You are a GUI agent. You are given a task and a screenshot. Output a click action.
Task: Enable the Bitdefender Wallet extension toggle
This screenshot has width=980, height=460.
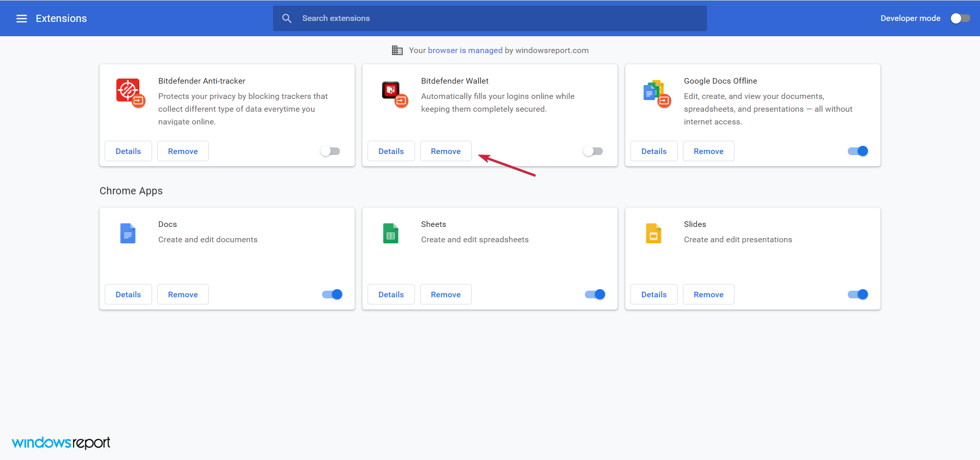(593, 151)
